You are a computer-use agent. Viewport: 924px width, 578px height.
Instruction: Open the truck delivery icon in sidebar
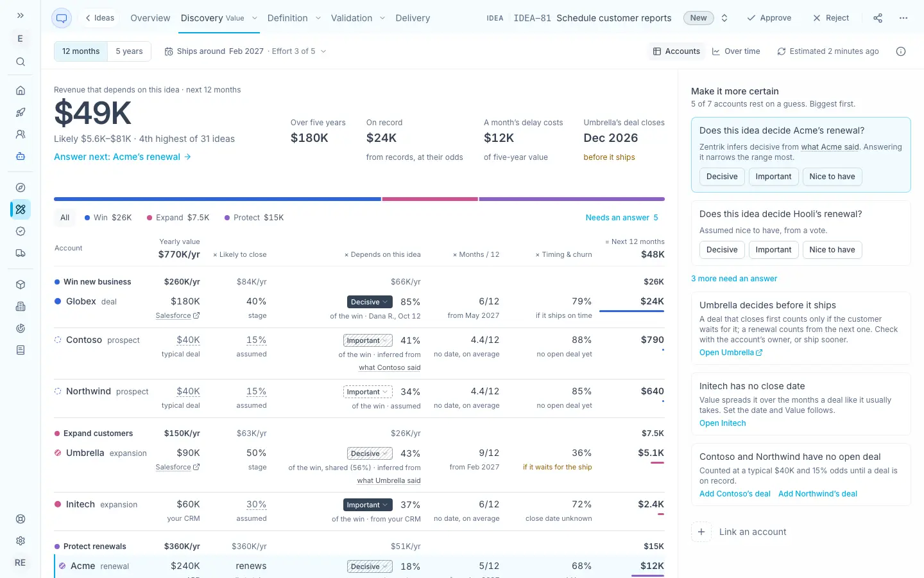[21, 253]
